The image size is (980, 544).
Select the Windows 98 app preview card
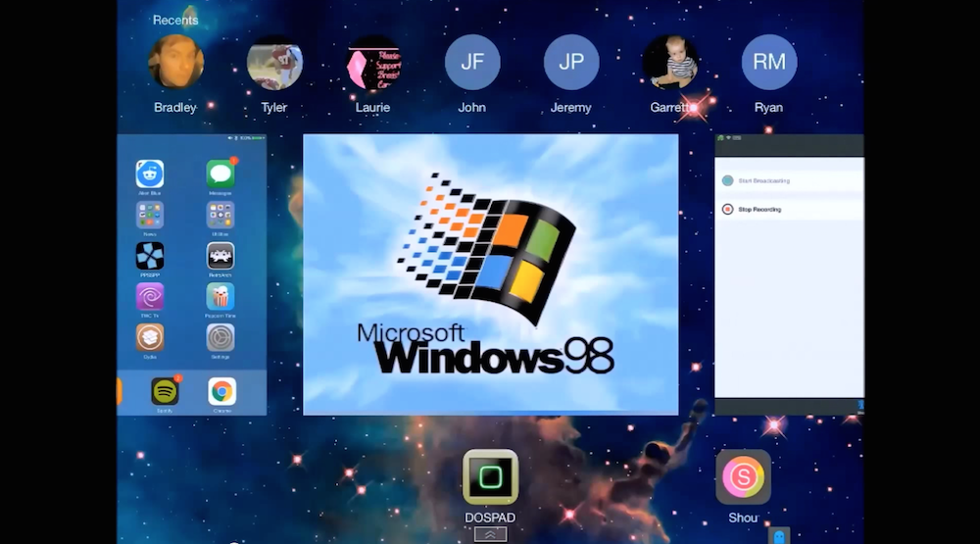490,274
